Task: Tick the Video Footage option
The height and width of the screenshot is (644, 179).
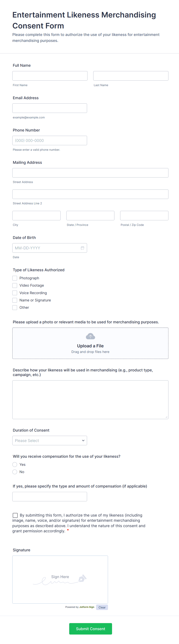Action: [15, 285]
